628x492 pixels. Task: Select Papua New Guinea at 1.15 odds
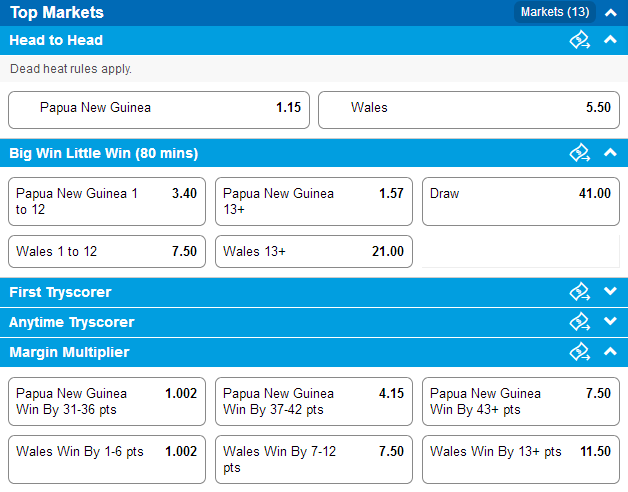point(159,110)
